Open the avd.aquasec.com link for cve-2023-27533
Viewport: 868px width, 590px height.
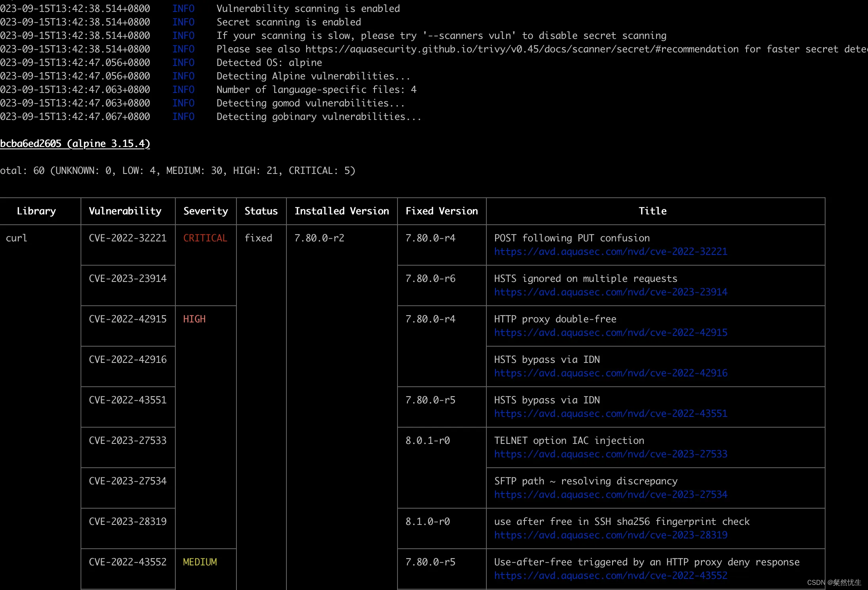(x=611, y=454)
